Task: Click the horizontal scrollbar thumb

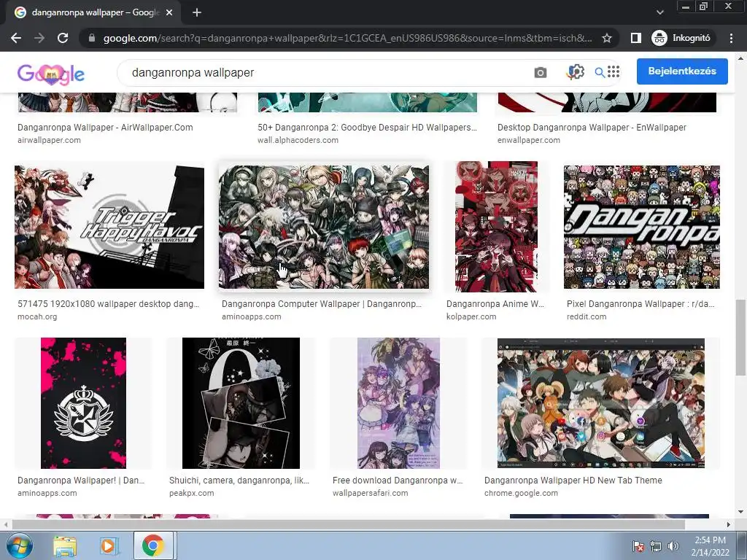Action: (348, 524)
